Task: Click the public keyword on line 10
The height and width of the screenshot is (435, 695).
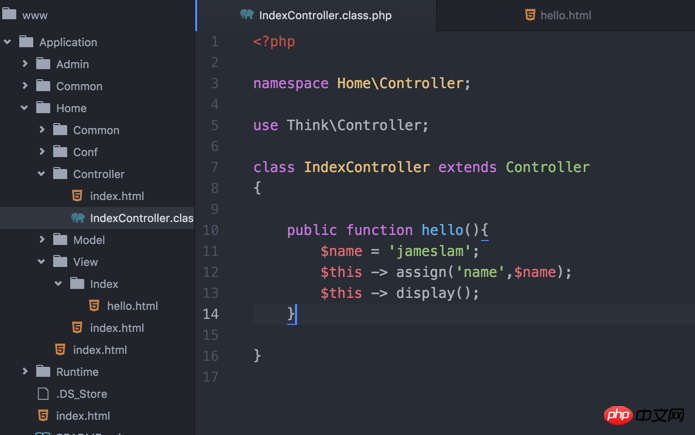Action: [x=312, y=230]
